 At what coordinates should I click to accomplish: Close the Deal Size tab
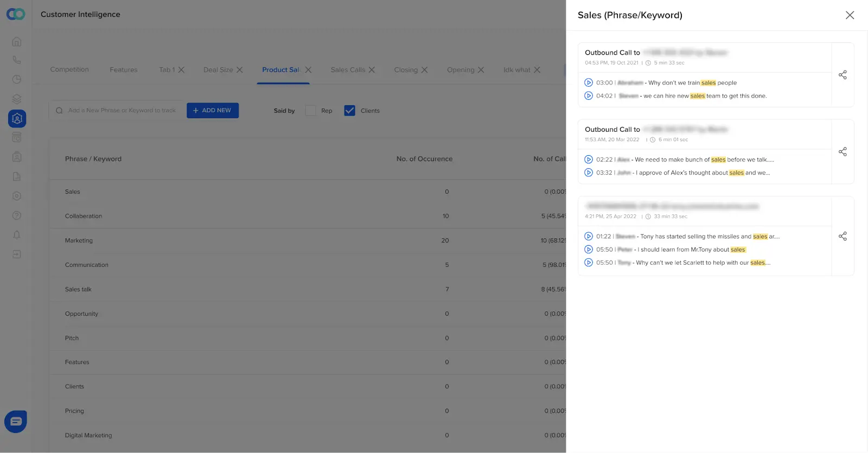click(x=239, y=70)
